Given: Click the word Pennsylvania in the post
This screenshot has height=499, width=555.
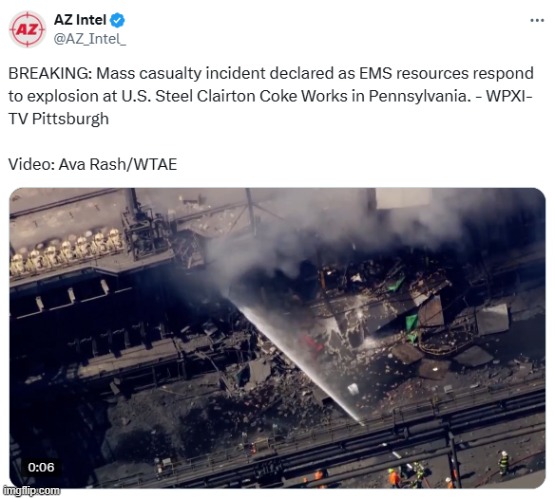Looking at the screenshot, I should [x=418, y=96].
